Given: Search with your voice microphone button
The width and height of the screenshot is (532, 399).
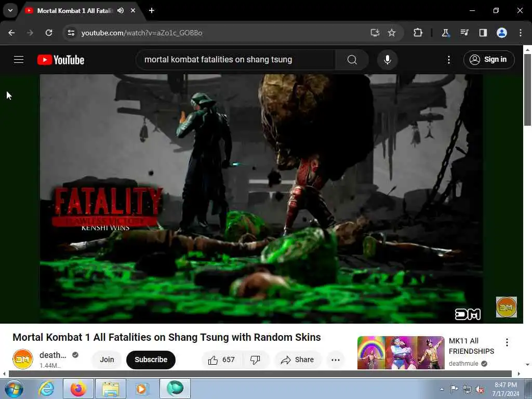Looking at the screenshot, I should tap(387, 60).
